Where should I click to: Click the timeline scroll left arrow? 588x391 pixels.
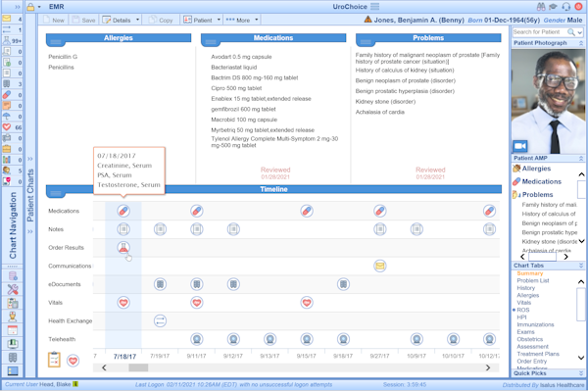click(104, 367)
